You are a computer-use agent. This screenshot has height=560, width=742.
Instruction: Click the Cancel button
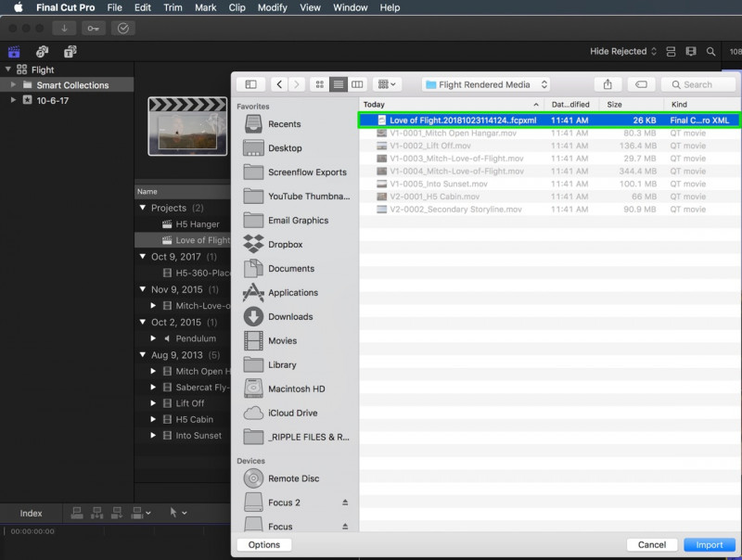tap(652, 545)
